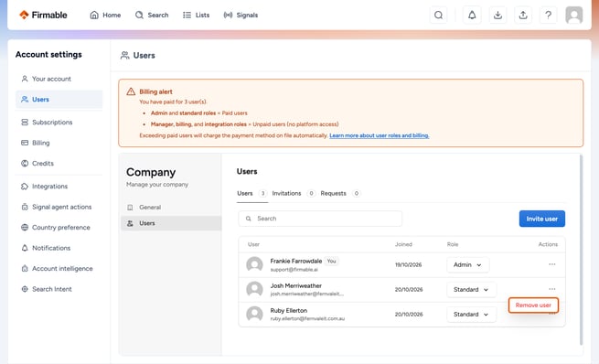Click the Subscriptions icon in sidebar

[25, 123]
